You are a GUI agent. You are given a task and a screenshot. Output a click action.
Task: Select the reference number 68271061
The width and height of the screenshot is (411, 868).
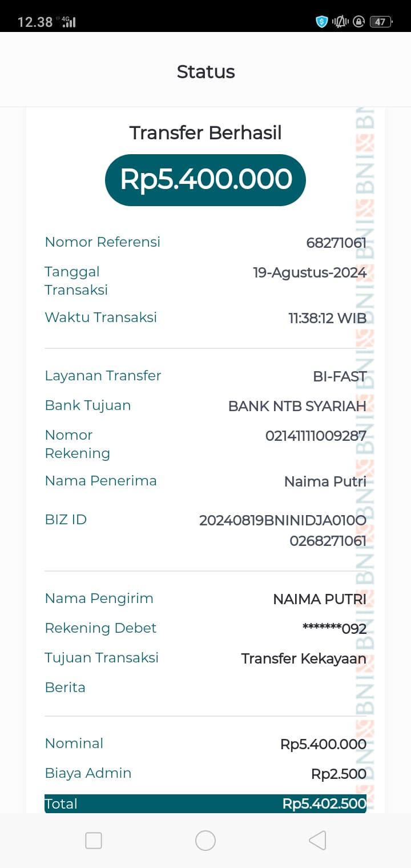click(336, 243)
